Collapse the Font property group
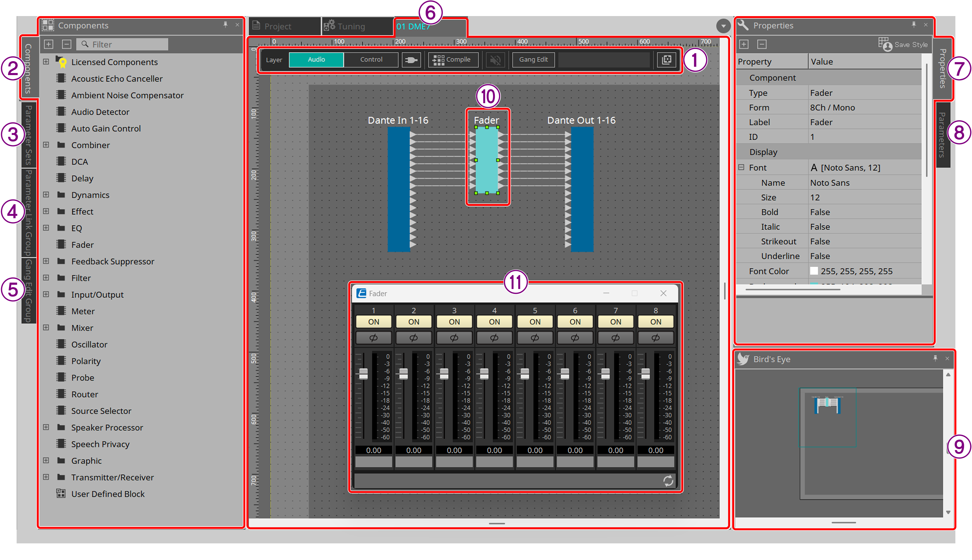This screenshot has width=972, height=560. coord(741,167)
